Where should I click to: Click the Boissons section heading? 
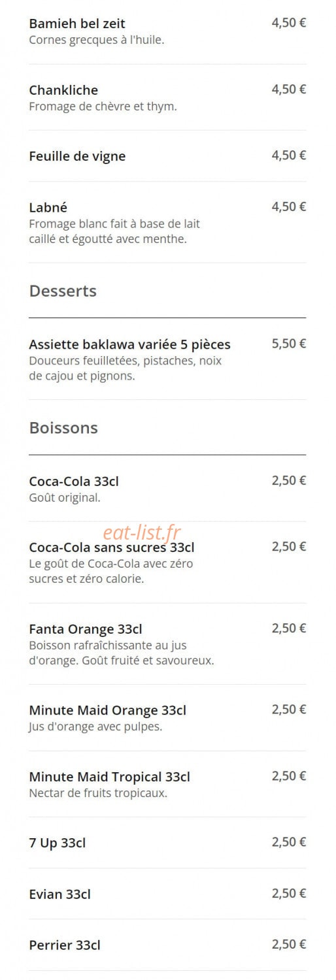pos(63,428)
